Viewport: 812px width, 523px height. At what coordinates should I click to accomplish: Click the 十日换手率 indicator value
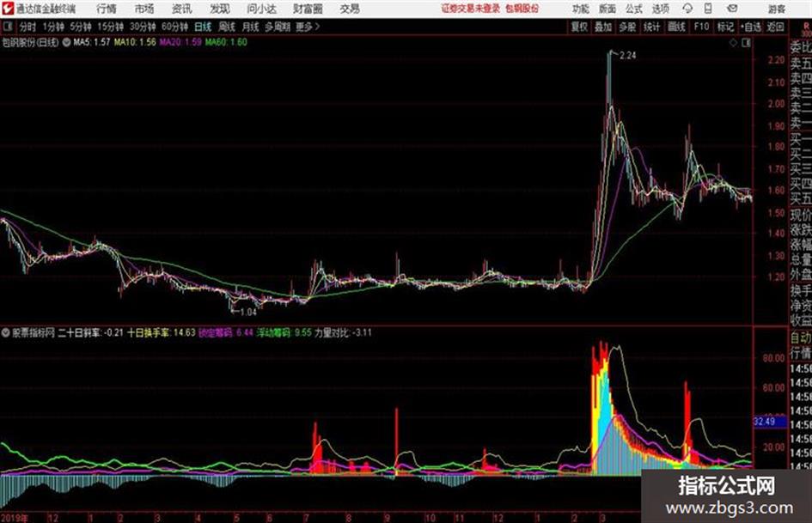click(162, 332)
